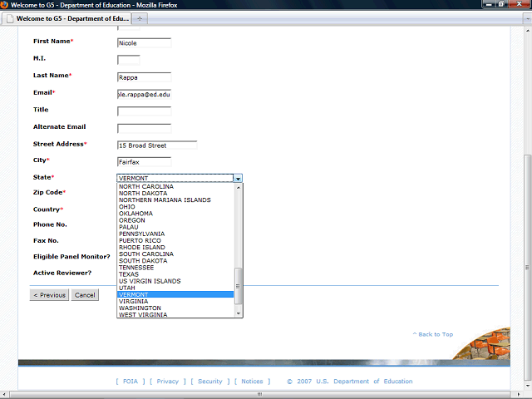Click dropdown list scroll up arrow
Image resolution: width=532 pixels, height=399 pixels.
[239, 187]
